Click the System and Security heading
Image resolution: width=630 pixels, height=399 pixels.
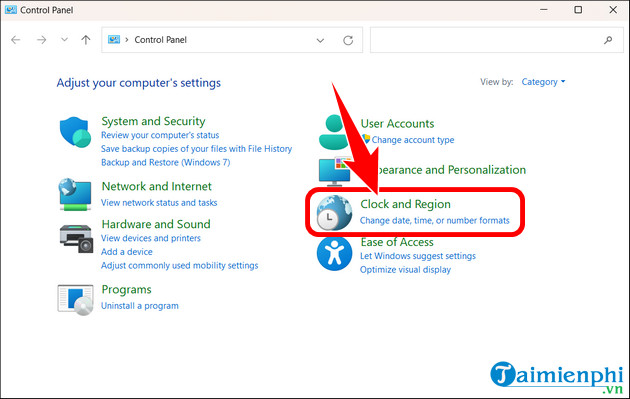153,121
